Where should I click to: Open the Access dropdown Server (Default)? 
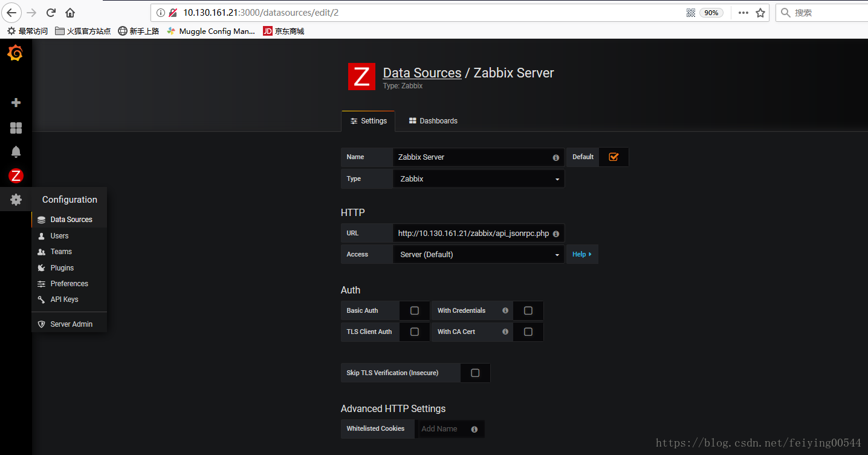pyautogui.click(x=479, y=254)
